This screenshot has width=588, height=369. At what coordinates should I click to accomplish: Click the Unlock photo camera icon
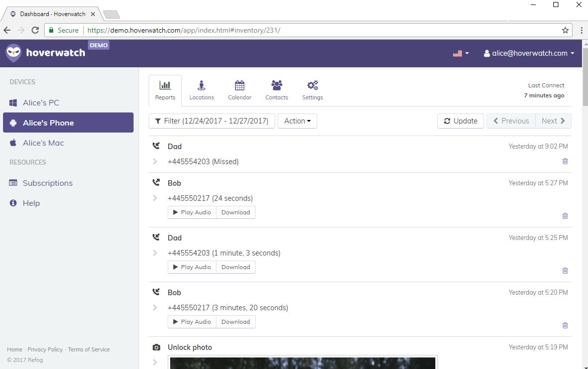156,347
